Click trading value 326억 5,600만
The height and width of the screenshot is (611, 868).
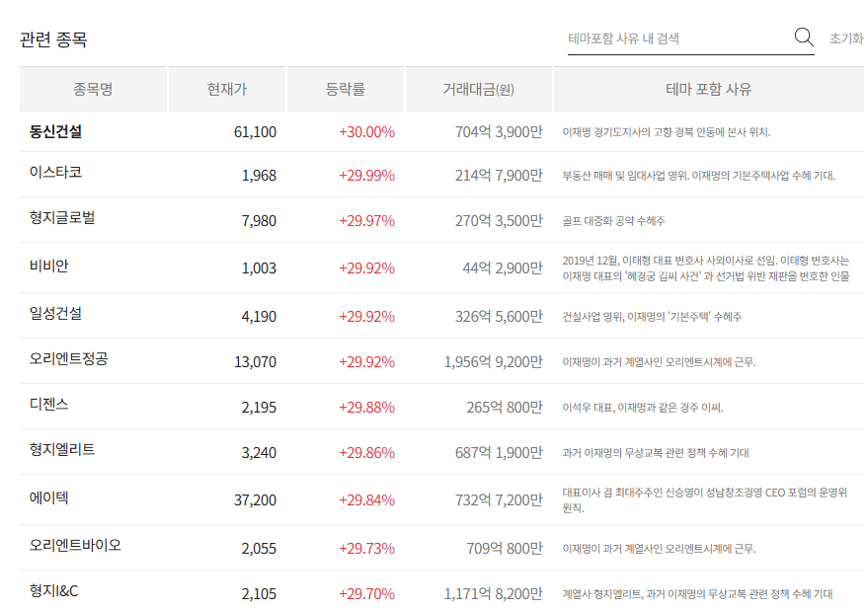pos(499,317)
